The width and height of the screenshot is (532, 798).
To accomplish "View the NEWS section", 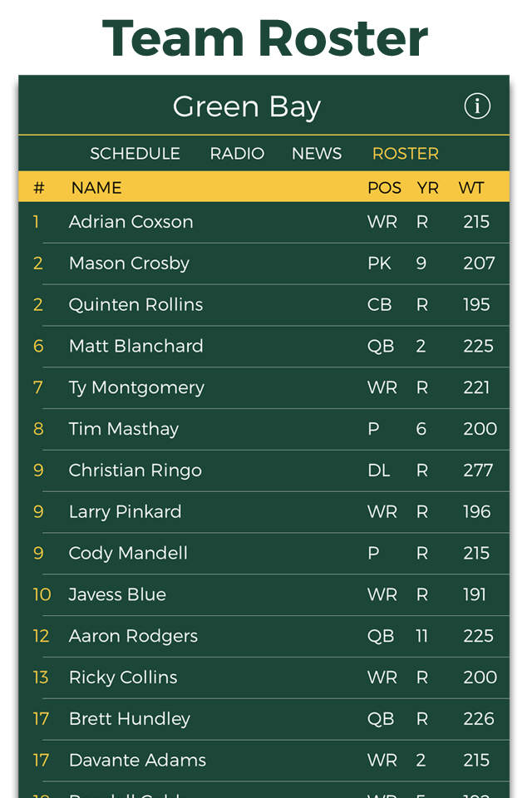I will point(316,153).
